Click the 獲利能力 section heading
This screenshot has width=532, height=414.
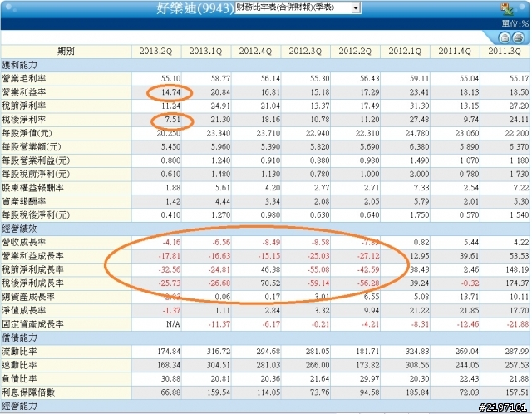click(19, 65)
